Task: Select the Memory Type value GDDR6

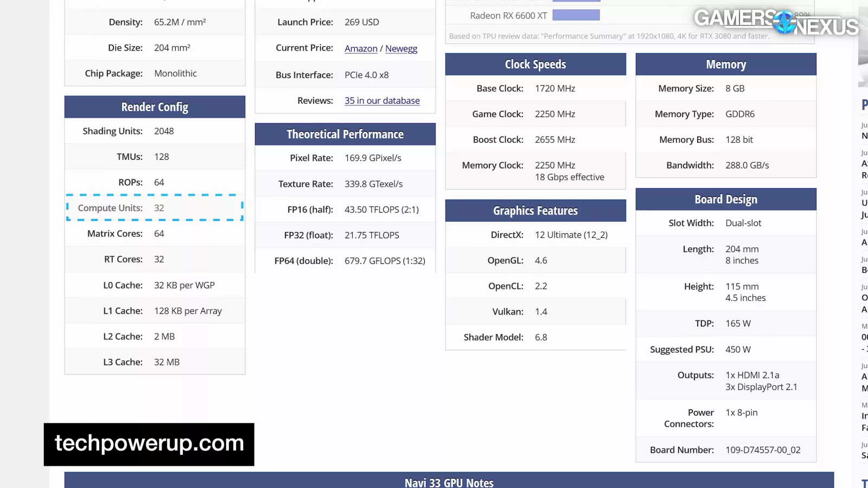Action: click(740, 114)
